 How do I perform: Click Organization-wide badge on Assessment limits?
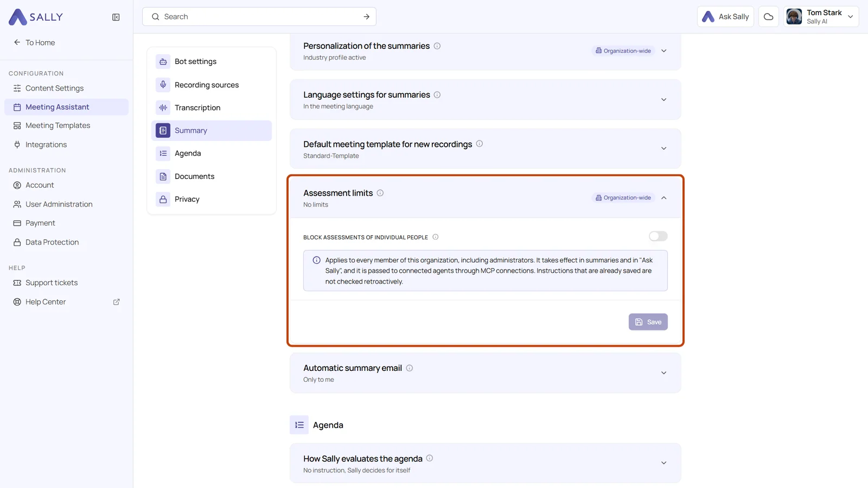pos(623,198)
